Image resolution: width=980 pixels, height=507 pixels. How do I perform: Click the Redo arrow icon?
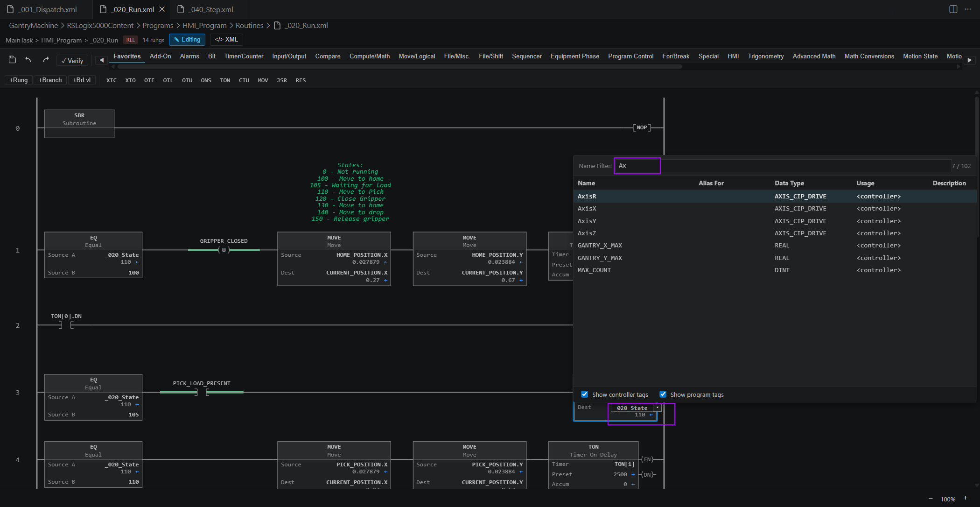tap(46, 60)
